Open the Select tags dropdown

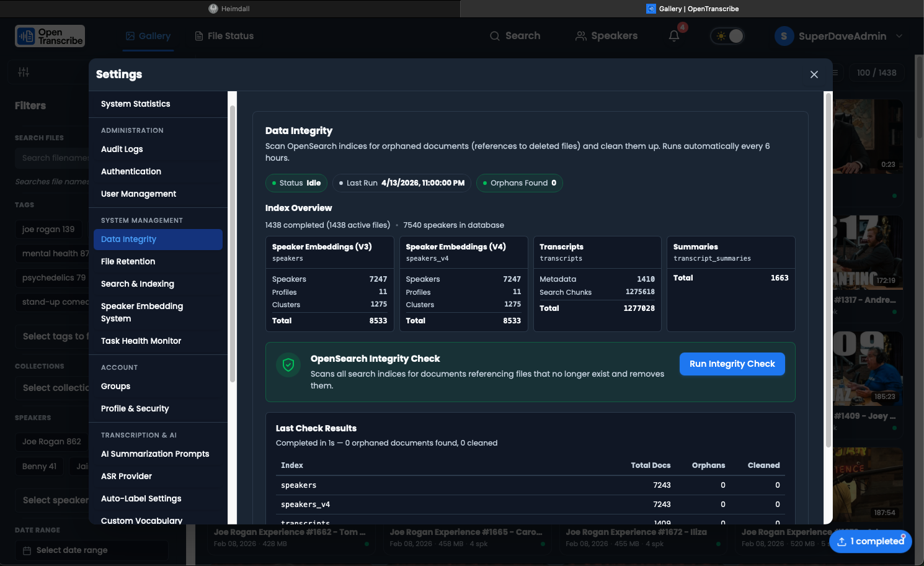[x=53, y=336]
